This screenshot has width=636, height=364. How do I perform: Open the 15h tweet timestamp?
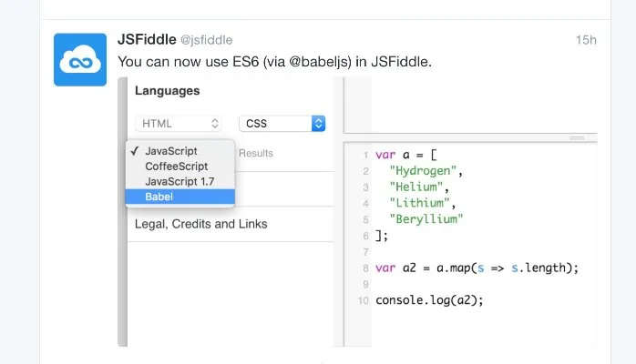tap(586, 40)
